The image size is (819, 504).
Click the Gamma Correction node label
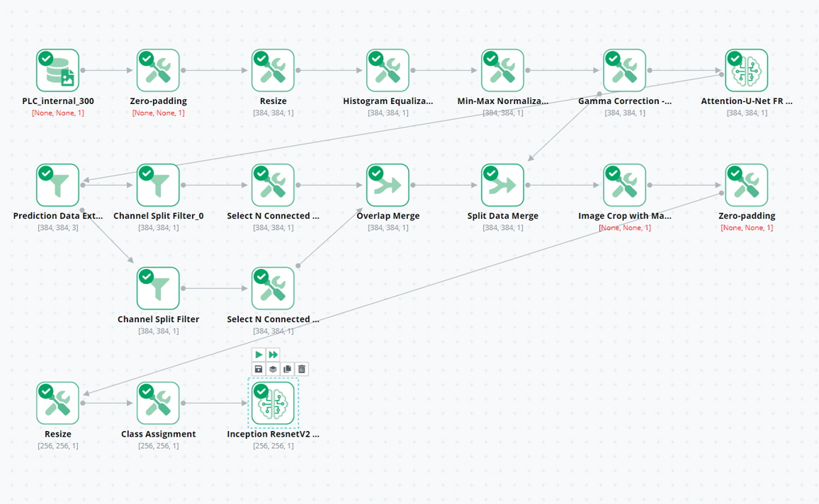click(625, 101)
